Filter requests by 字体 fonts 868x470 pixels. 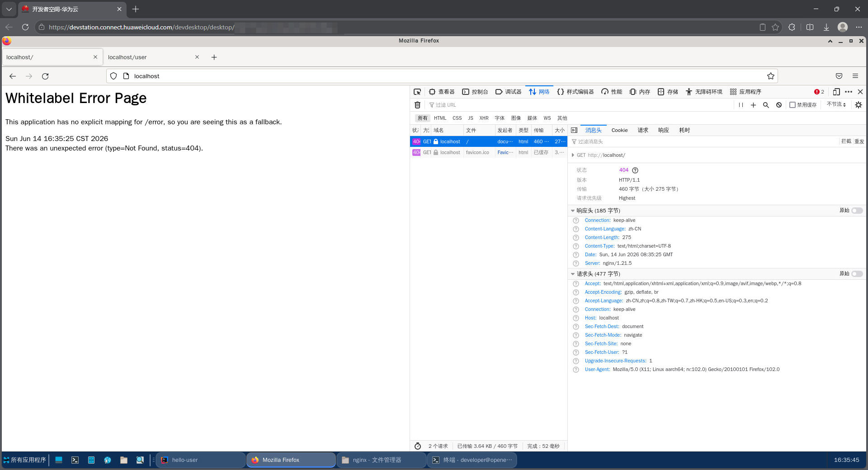pyautogui.click(x=500, y=118)
